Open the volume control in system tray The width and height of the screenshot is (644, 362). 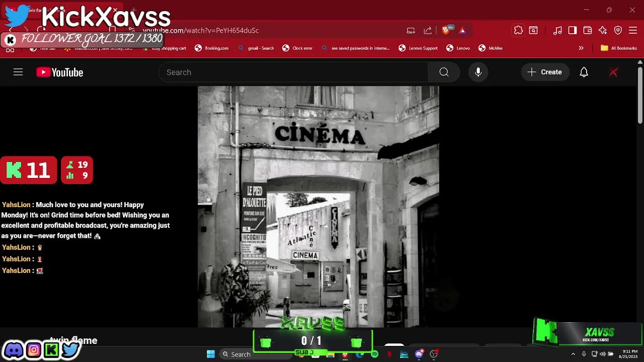coord(602,354)
